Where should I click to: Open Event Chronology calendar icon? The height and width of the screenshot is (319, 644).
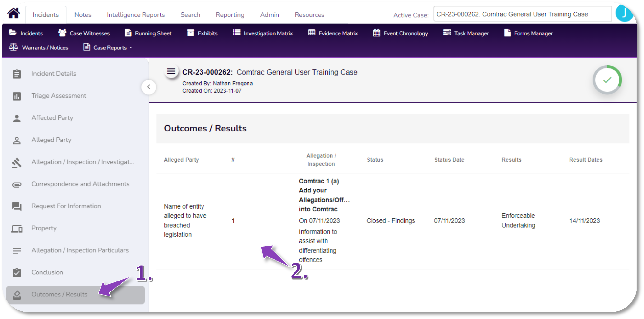coord(377,33)
